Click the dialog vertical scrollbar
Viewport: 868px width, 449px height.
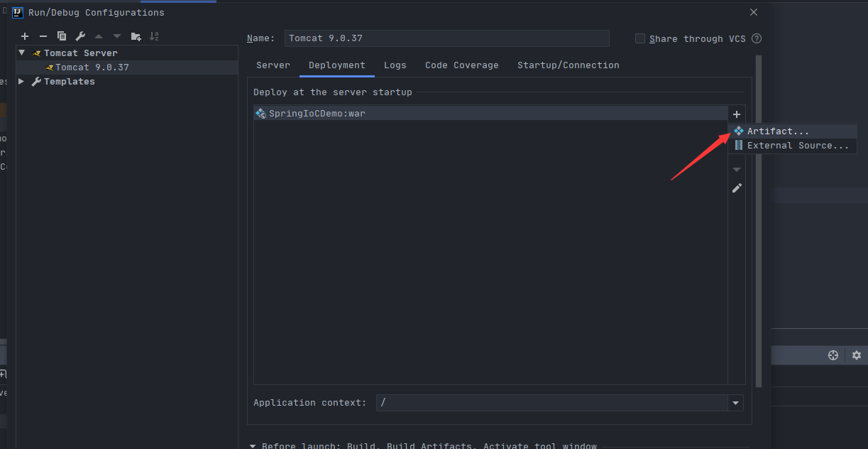click(x=759, y=221)
